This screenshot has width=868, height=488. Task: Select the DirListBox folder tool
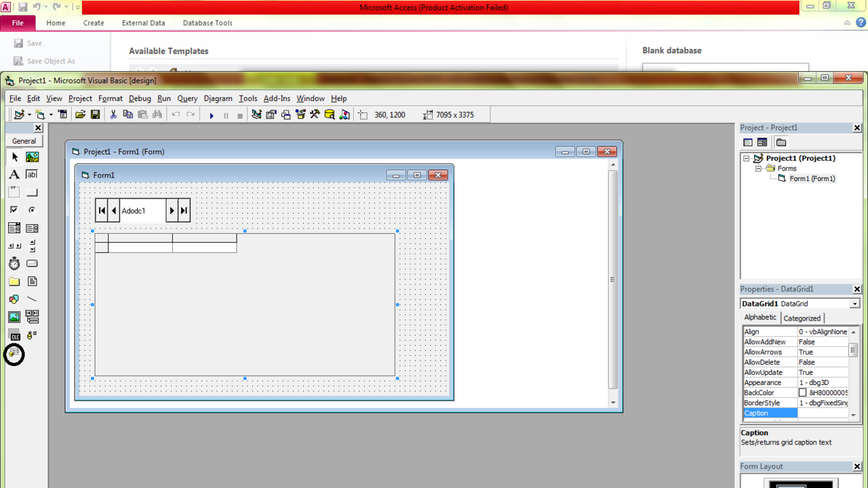pos(14,281)
